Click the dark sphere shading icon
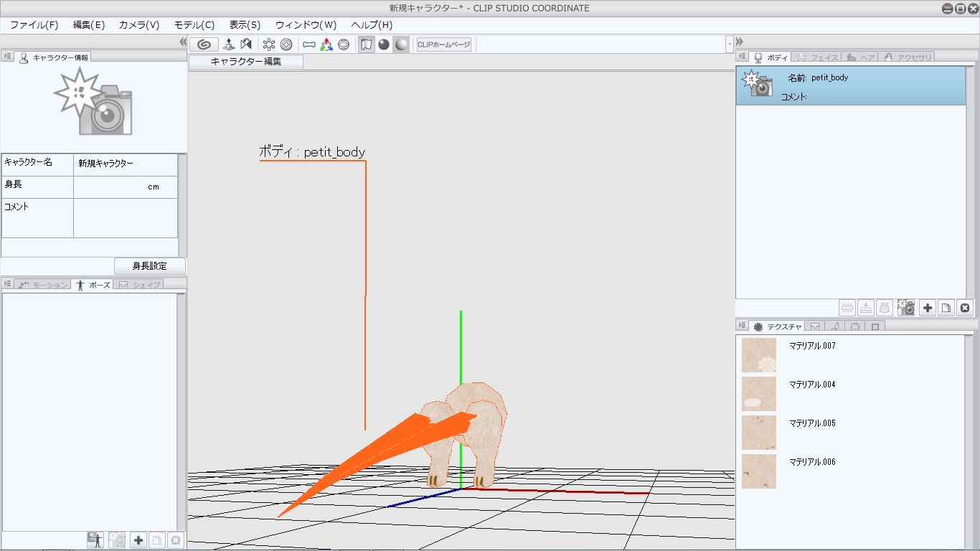980x551 pixels. (384, 44)
